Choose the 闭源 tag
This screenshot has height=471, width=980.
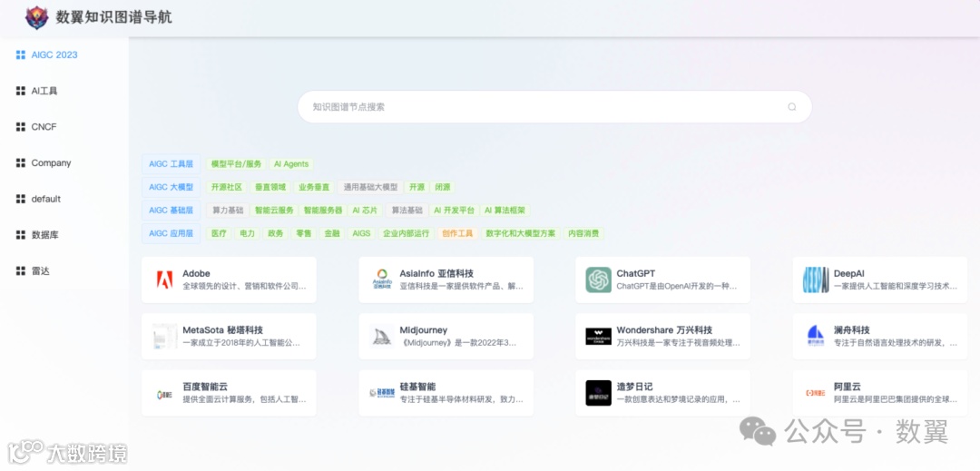[443, 187]
